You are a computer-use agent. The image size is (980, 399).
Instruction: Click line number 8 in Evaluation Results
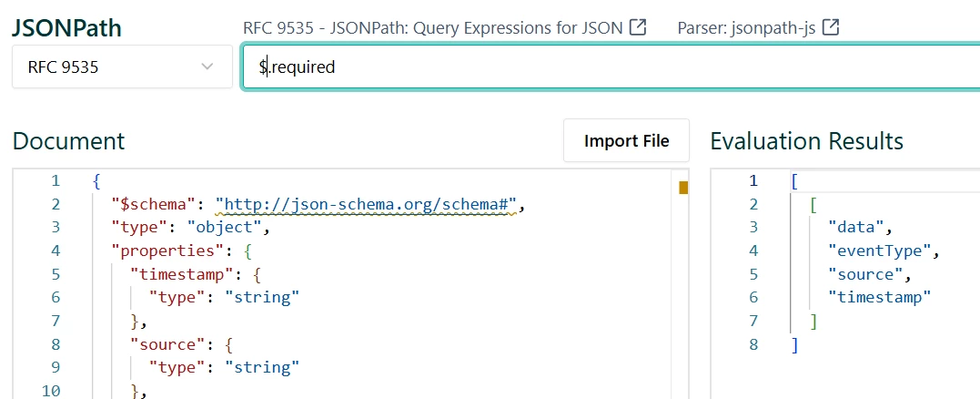[753, 344]
